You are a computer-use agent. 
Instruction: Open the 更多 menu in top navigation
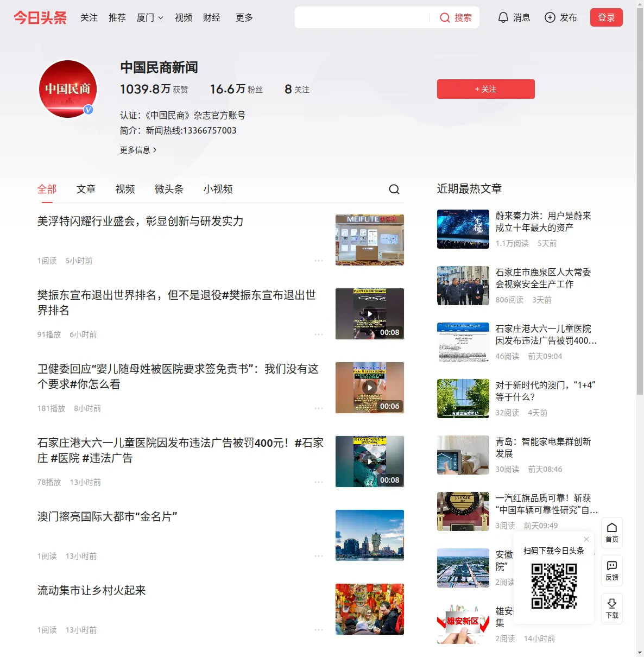pos(244,17)
